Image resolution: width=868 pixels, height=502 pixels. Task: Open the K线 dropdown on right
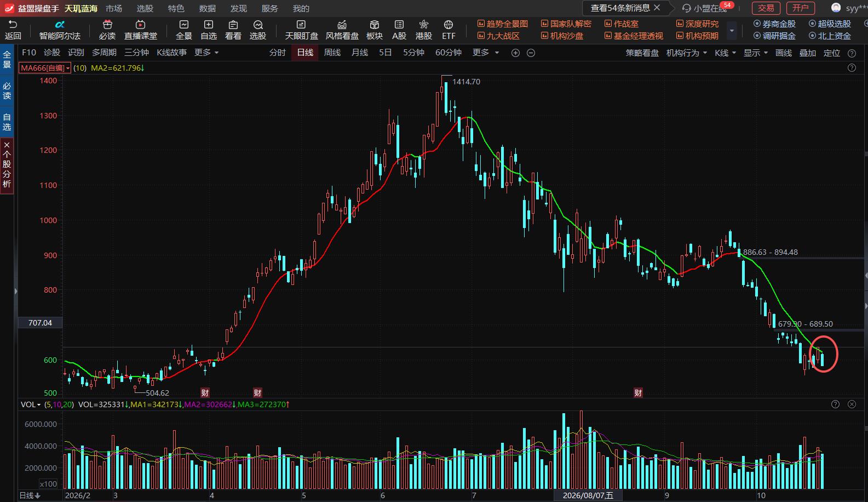(726, 53)
